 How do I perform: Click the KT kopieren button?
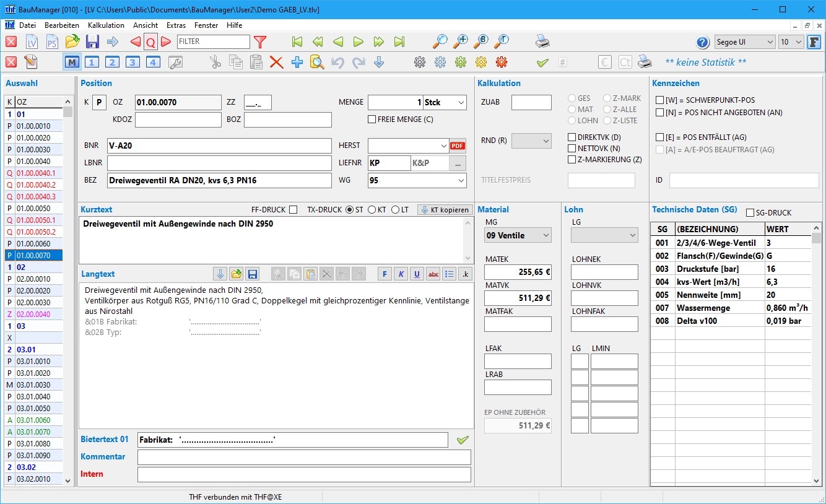[445, 210]
